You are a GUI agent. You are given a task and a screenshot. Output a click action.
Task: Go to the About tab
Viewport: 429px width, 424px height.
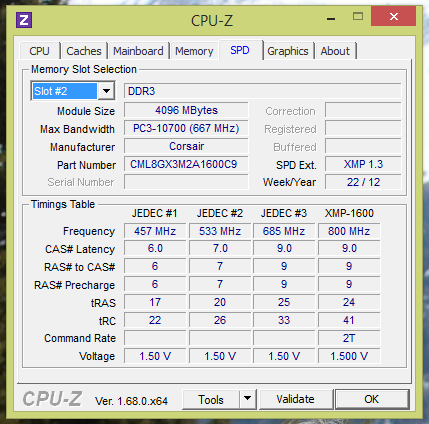335,51
